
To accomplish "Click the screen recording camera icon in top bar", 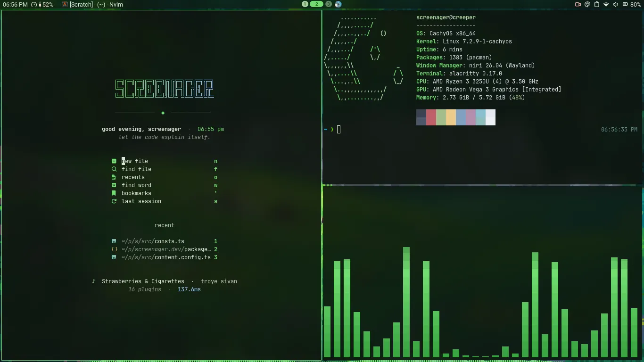I will coord(578,4).
